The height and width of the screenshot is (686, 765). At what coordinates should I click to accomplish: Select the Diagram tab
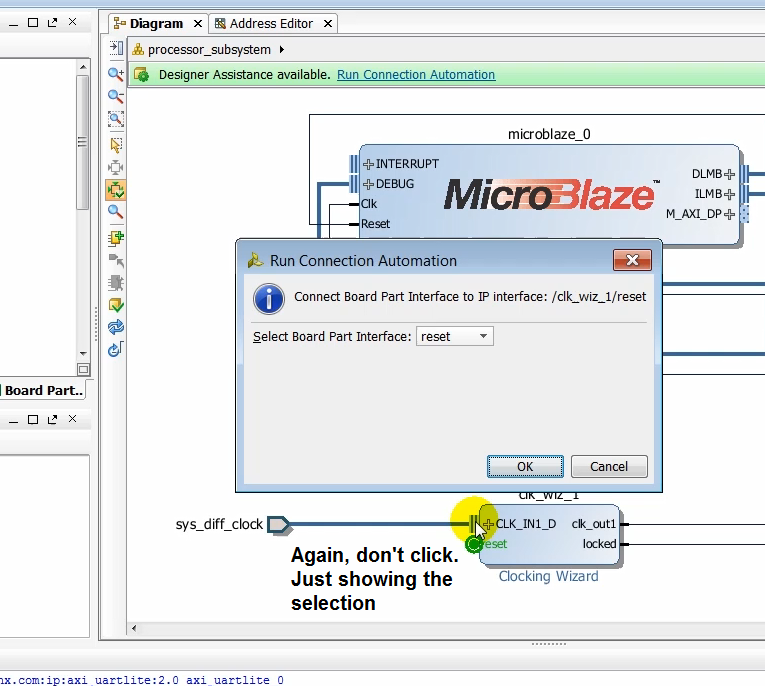click(156, 23)
